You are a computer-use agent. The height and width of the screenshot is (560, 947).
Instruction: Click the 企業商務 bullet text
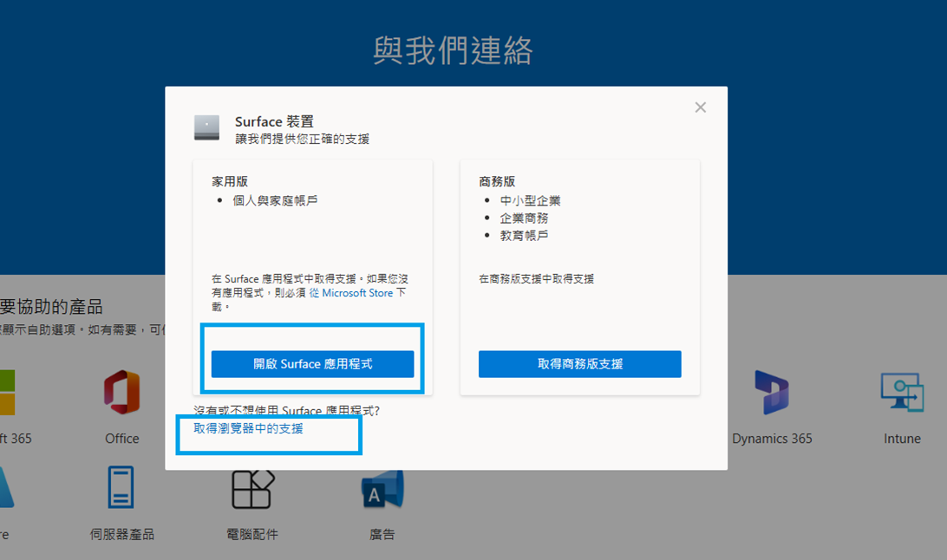tap(524, 218)
